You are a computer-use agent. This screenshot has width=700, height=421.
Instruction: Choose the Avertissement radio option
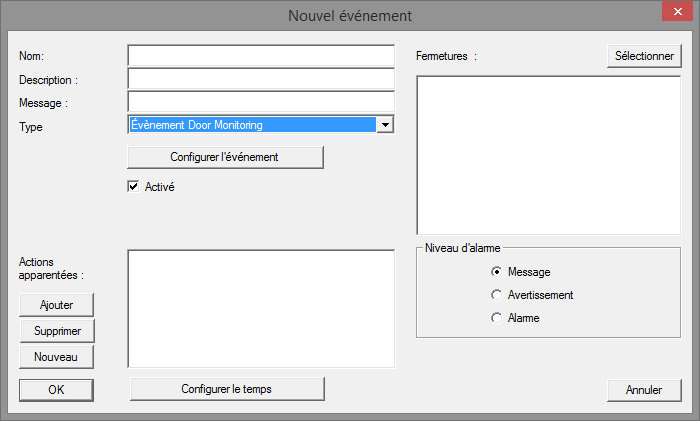coord(496,295)
